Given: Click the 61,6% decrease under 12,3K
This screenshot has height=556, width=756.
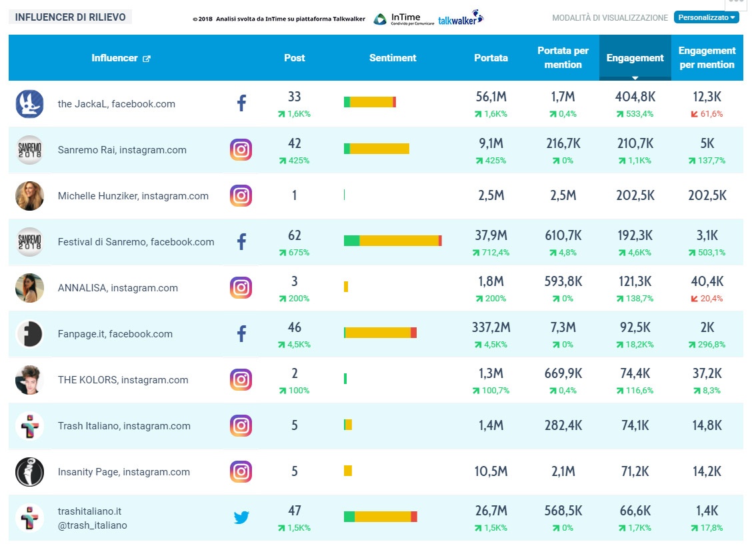Looking at the screenshot, I should (x=707, y=114).
